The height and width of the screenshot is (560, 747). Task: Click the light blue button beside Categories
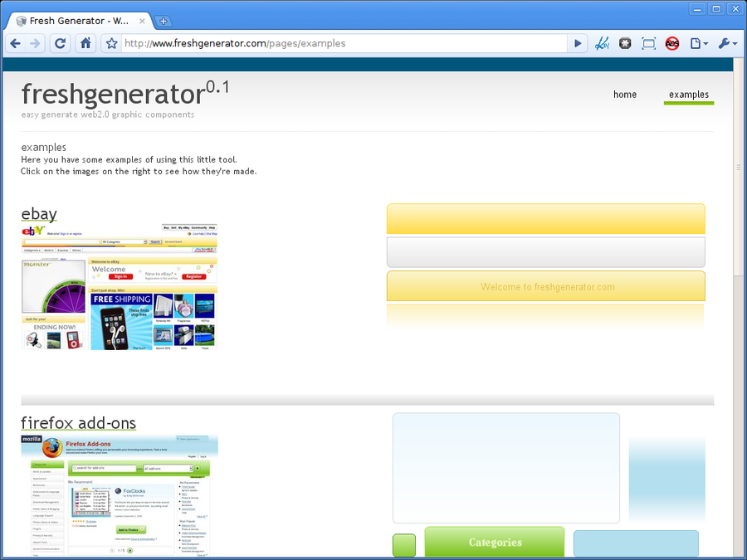point(636,543)
